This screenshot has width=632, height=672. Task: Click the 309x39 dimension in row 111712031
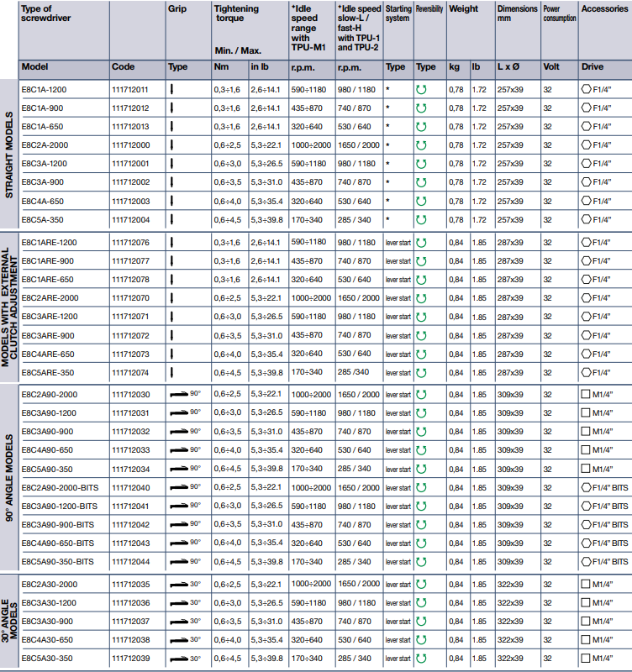coord(510,413)
